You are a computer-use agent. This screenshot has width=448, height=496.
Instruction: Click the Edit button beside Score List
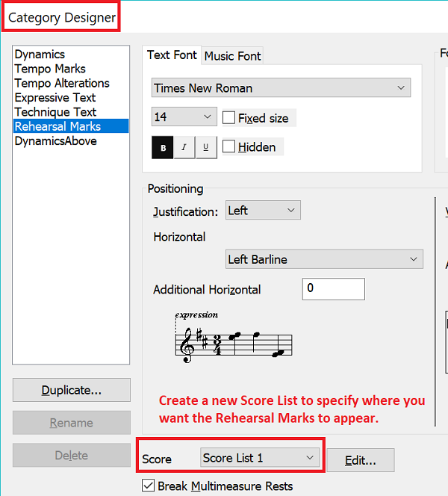(x=360, y=461)
